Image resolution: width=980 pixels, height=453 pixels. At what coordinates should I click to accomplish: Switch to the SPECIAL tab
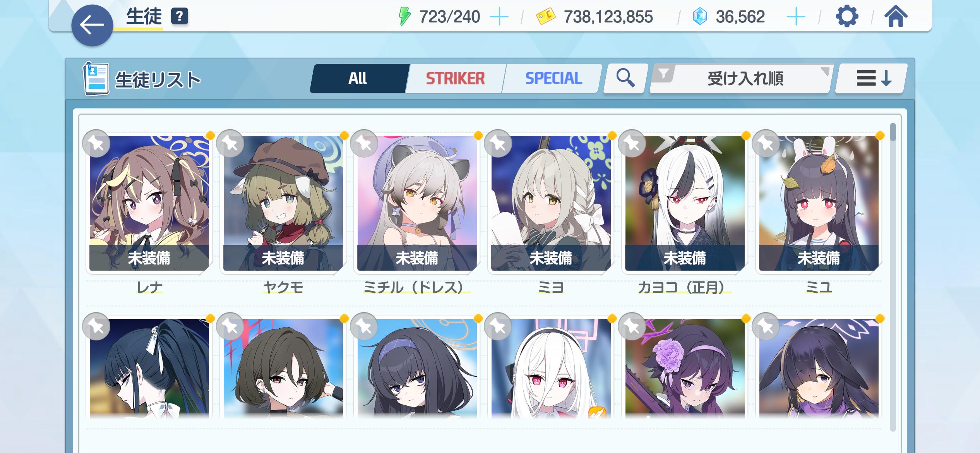[x=553, y=79]
